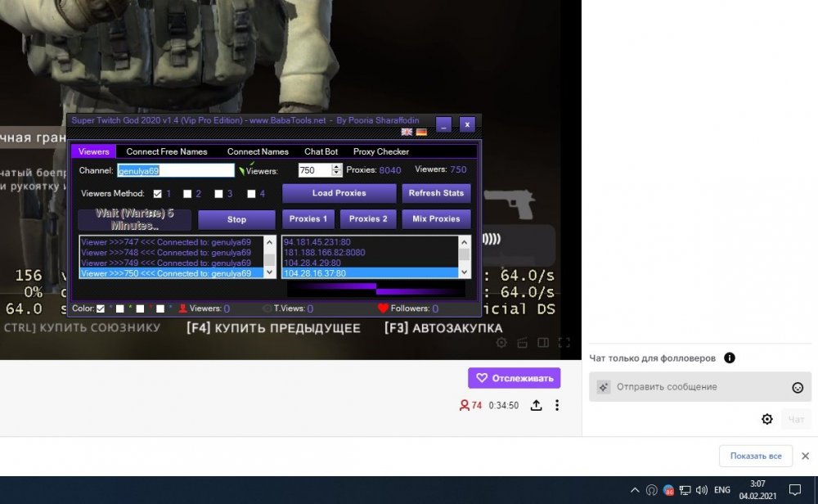Enable Viewers Method 2 checkbox
The height and width of the screenshot is (504, 818).
[187, 194]
